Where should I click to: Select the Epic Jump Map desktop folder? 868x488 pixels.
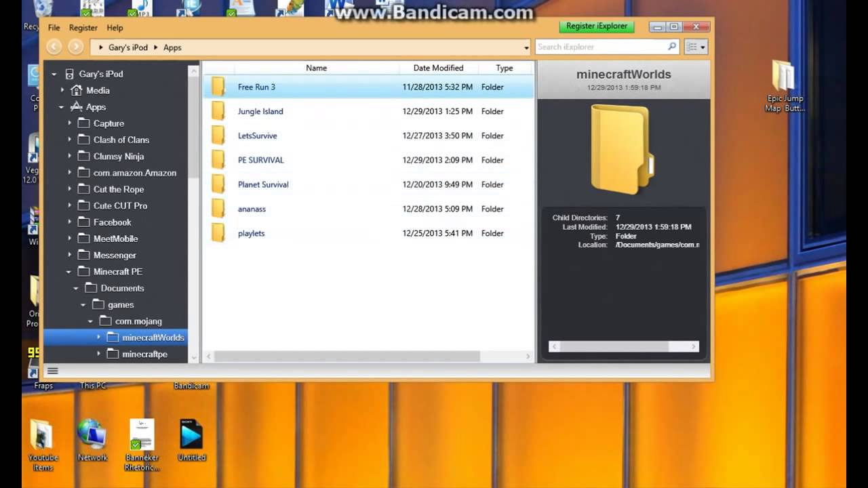[785, 86]
